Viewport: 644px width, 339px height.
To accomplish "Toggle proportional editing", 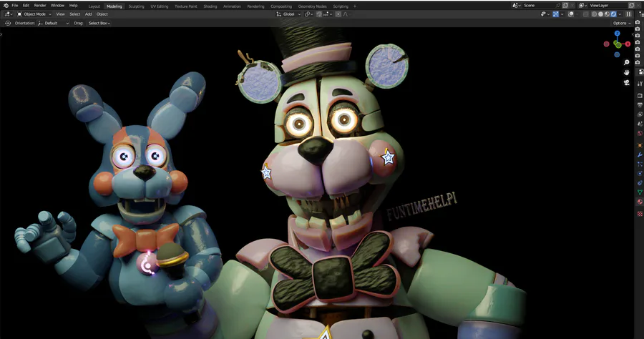I will tap(338, 14).
